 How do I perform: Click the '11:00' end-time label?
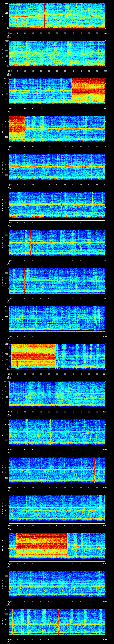coord(105,374)
